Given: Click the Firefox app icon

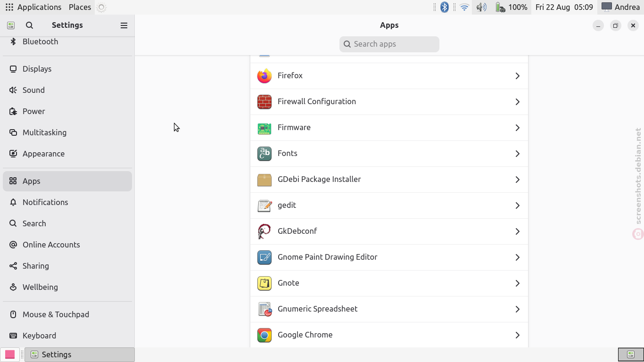Looking at the screenshot, I should pyautogui.click(x=264, y=76).
